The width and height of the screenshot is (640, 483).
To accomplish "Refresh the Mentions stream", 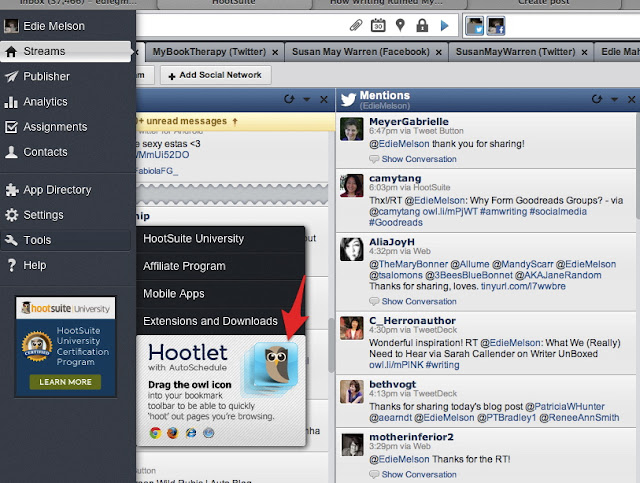I will coord(597,99).
